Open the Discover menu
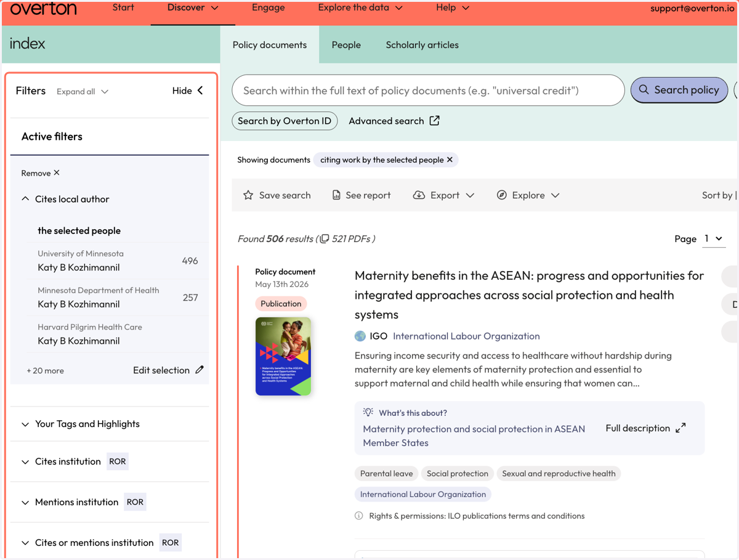The image size is (739, 560). pyautogui.click(x=193, y=8)
